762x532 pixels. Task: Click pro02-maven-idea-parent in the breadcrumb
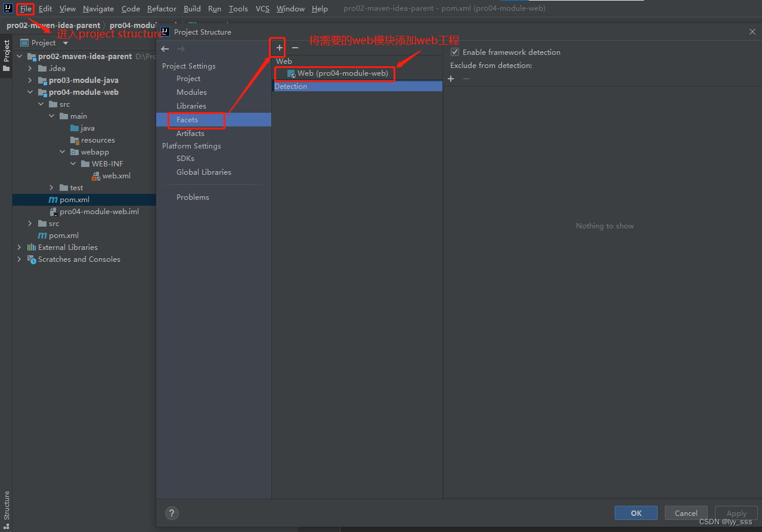click(x=54, y=26)
